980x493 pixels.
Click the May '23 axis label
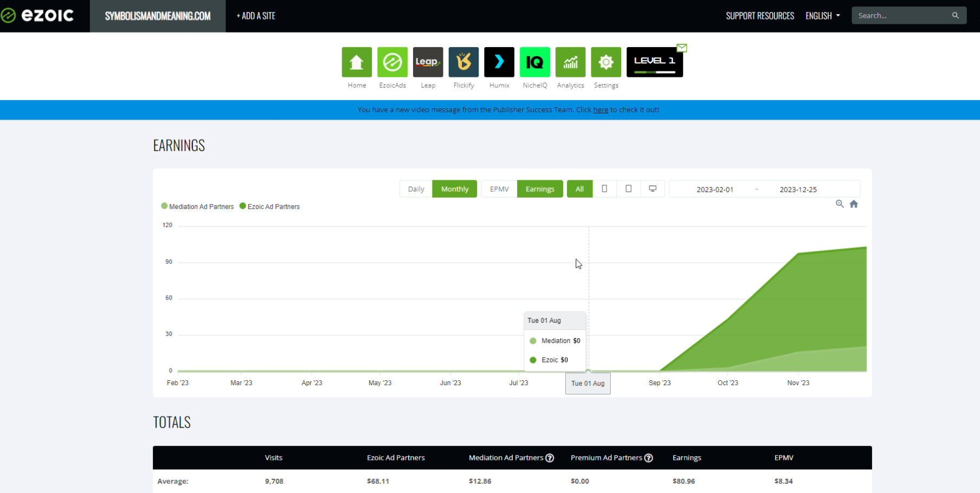[x=380, y=382]
